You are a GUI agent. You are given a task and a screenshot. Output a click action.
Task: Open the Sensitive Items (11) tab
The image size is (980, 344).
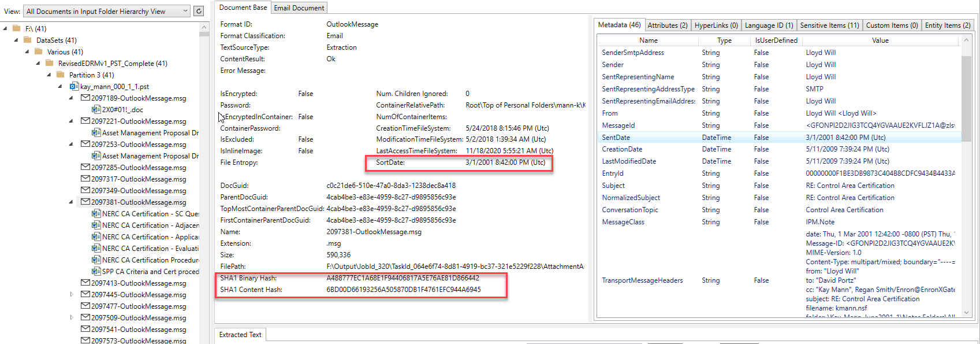coord(829,25)
